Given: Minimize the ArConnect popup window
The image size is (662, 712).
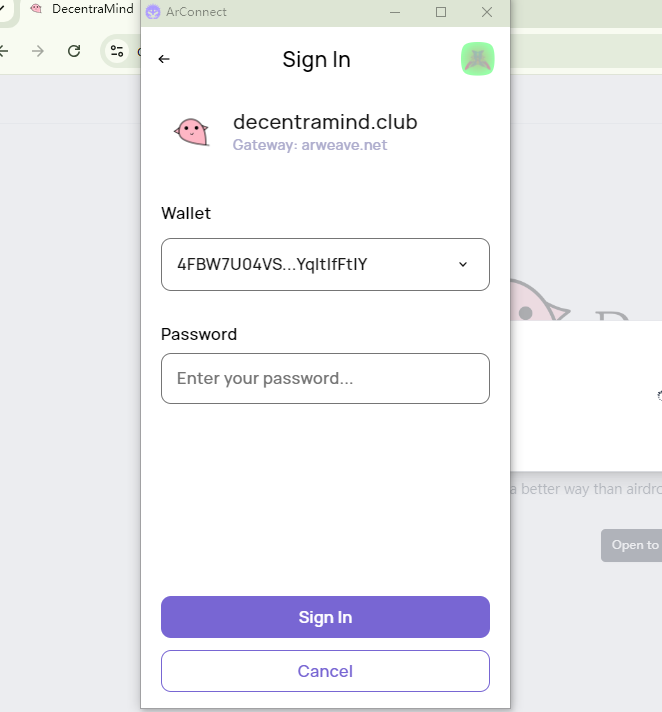Looking at the screenshot, I should click(395, 12).
